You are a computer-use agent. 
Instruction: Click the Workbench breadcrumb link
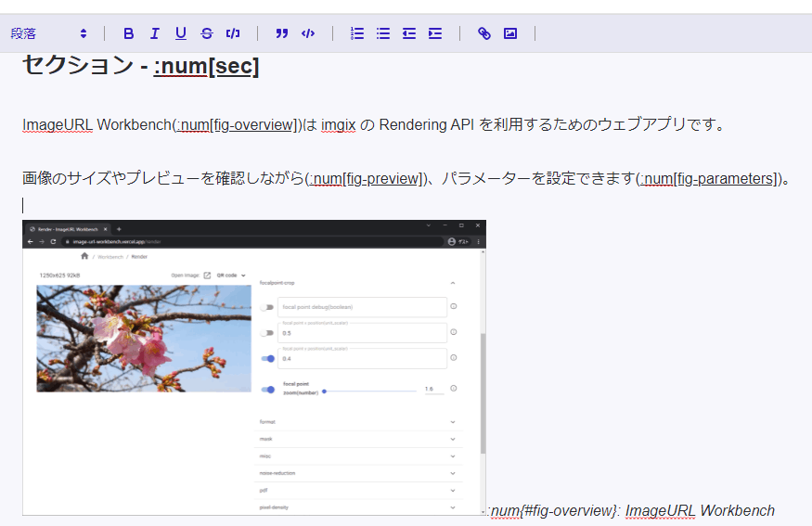(x=110, y=257)
